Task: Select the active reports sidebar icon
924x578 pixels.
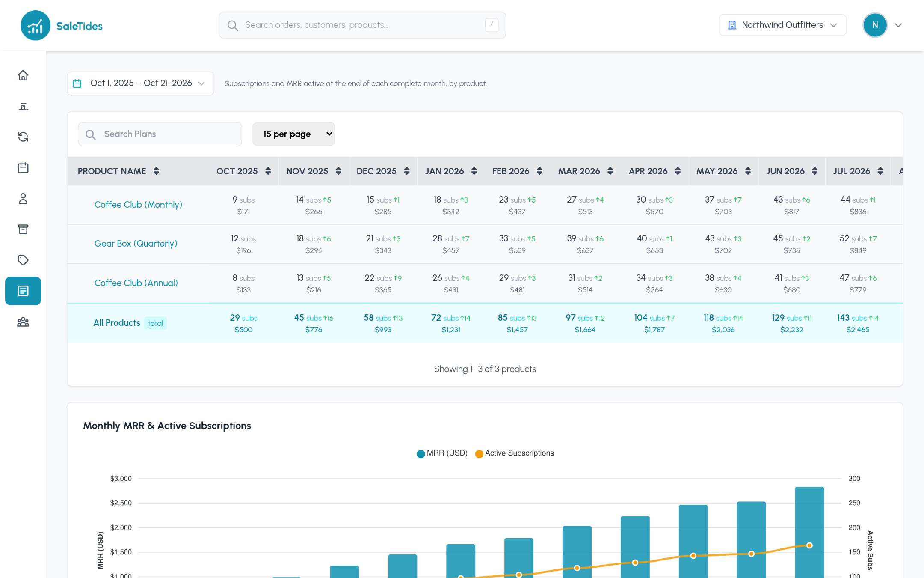Action: click(23, 291)
